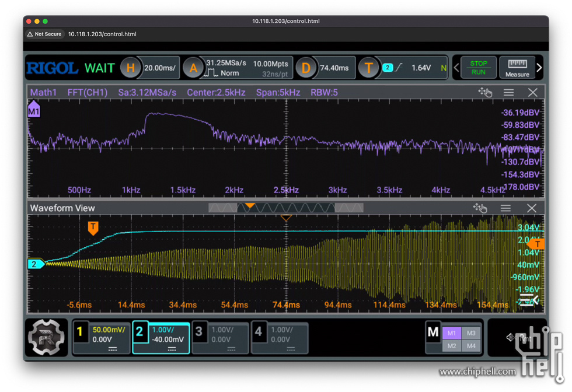Open the Math1 window hamburger menu
572x392 pixels.
pyautogui.click(x=508, y=92)
